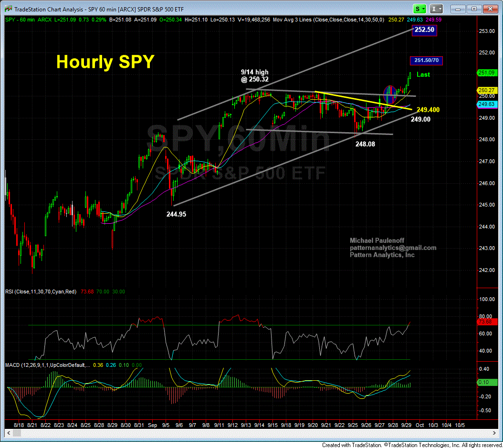This screenshot has height=448, width=503.
Task: Click the magenta 249.59 moving-average value
Action: [x=434, y=20]
